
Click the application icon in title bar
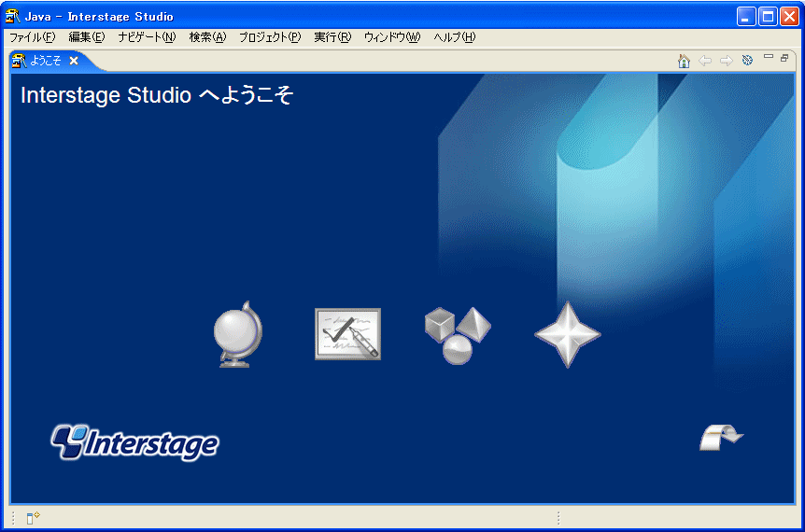[x=12, y=17]
